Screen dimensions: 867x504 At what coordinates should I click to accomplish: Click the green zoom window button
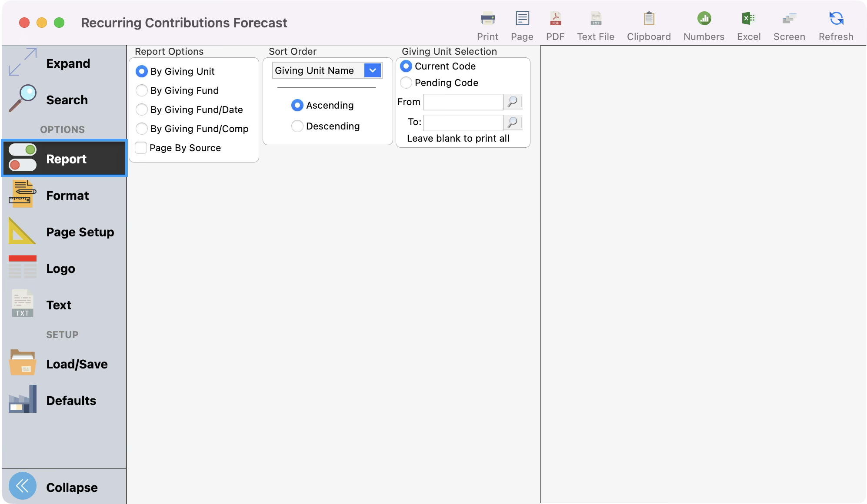click(x=59, y=23)
